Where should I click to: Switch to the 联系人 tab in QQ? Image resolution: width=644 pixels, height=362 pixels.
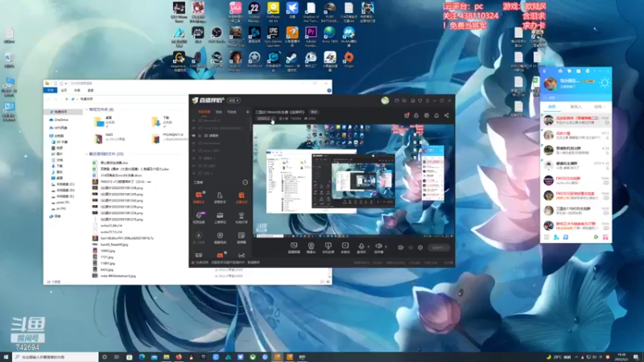click(576, 107)
